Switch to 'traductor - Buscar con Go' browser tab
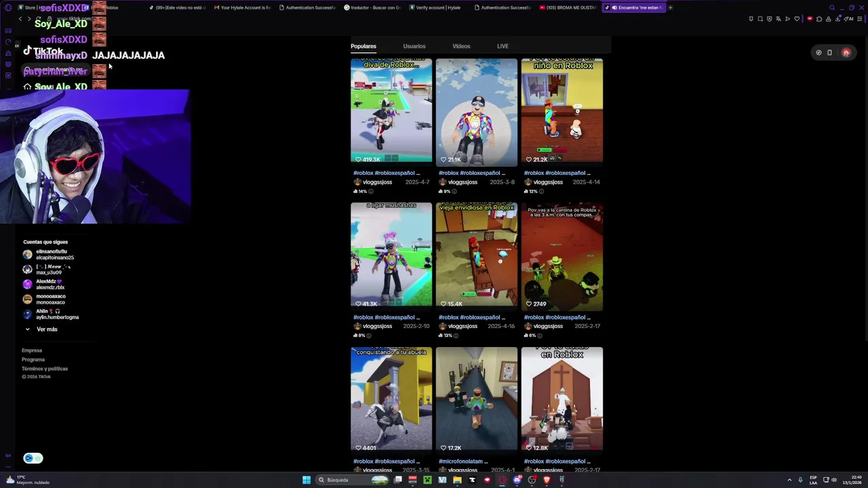Viewport: 868px width, 488px height. coord(372,7)
